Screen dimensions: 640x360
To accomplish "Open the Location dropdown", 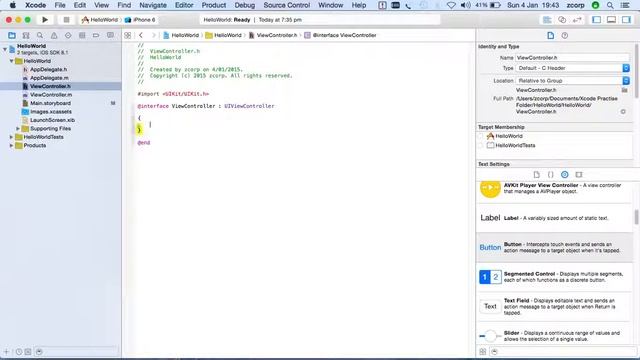I will pos(573,81).
